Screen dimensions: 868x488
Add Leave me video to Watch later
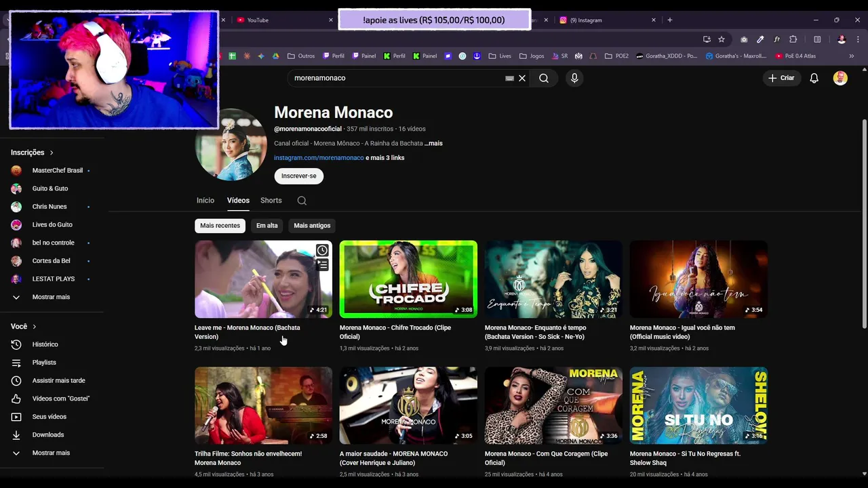(322, 251)
